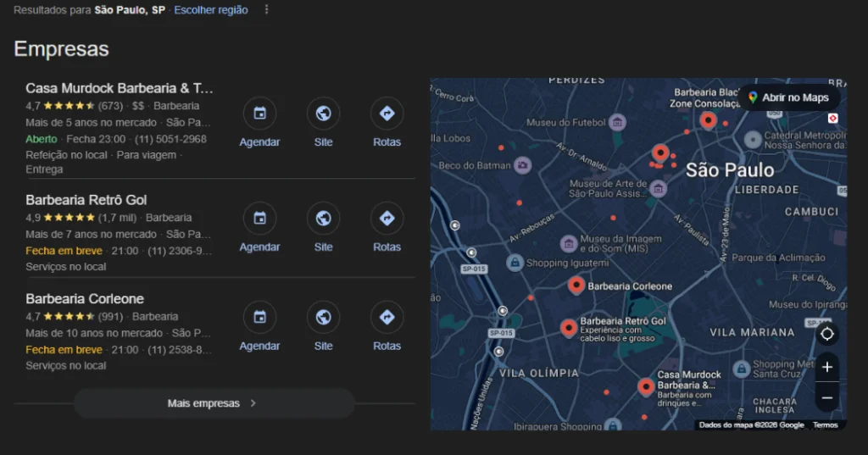
Task: Click the (991) reviews count
Action: tap(111, 317)
